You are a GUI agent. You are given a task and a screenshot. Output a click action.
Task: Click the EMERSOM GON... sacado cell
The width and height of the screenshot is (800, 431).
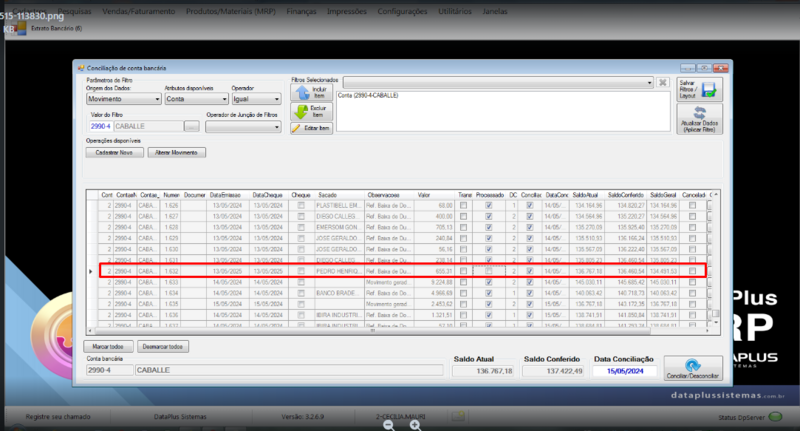[x=340, y=227]
